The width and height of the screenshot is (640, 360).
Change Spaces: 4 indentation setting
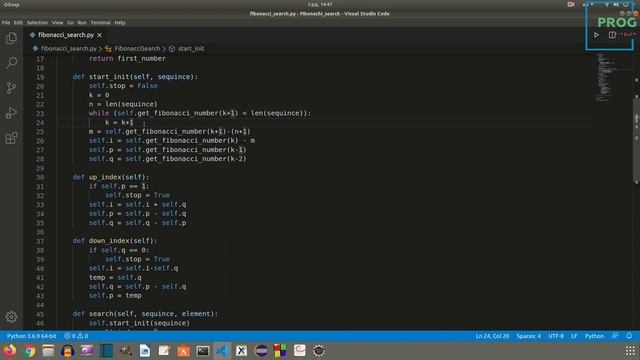click(x=529, y=336)
